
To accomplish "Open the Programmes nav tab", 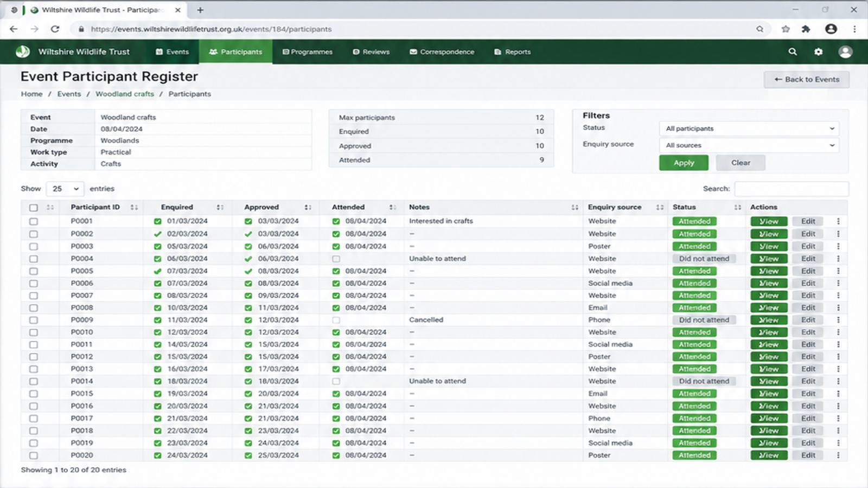I will [x=308, y=52].
